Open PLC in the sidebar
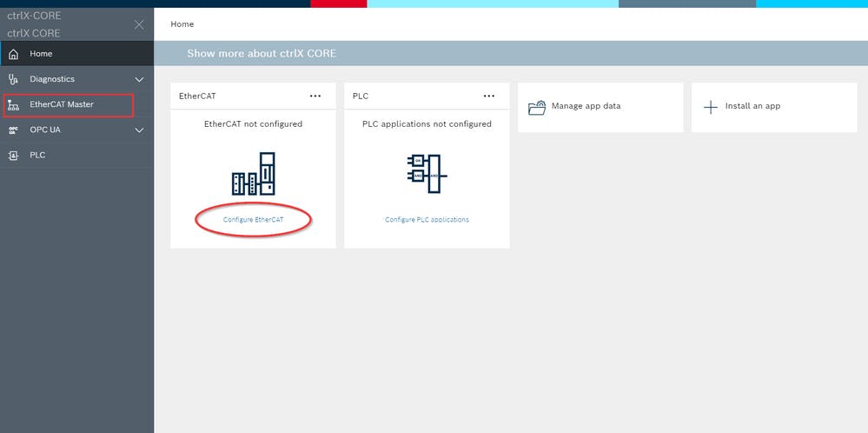The image size is (868, 433). coord(77,156)
